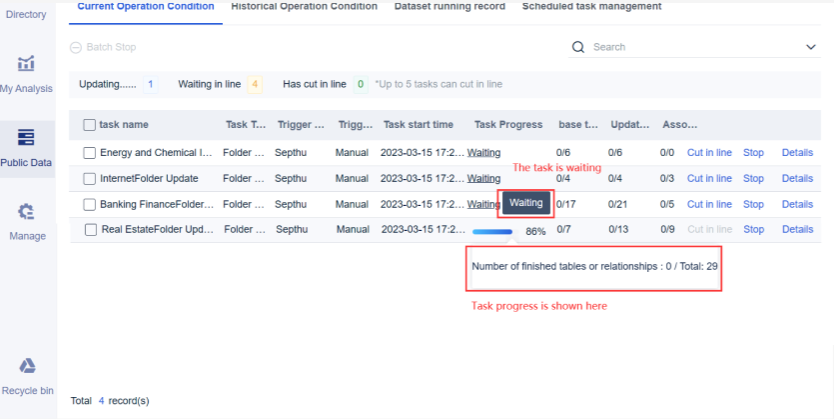Open the Dataset running record tab
Image resolution: width=834 pixels, height=419 pixels.
click(x=449, y=7)
